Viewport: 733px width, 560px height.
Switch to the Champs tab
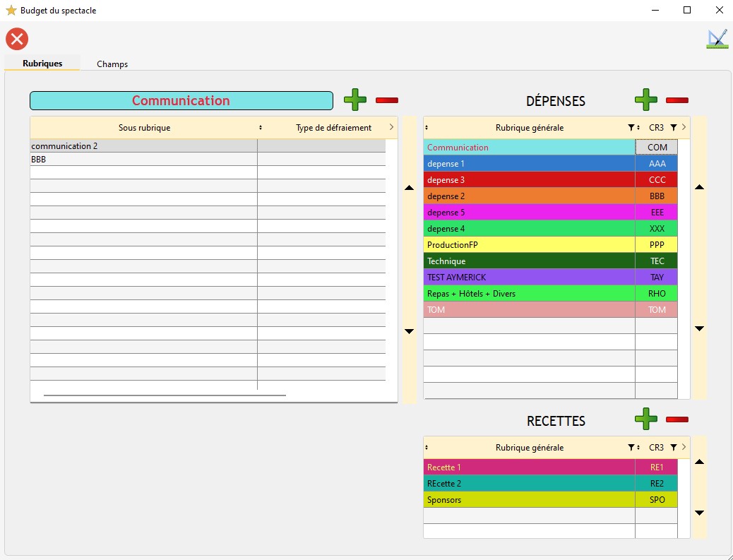tap(112, 64)
